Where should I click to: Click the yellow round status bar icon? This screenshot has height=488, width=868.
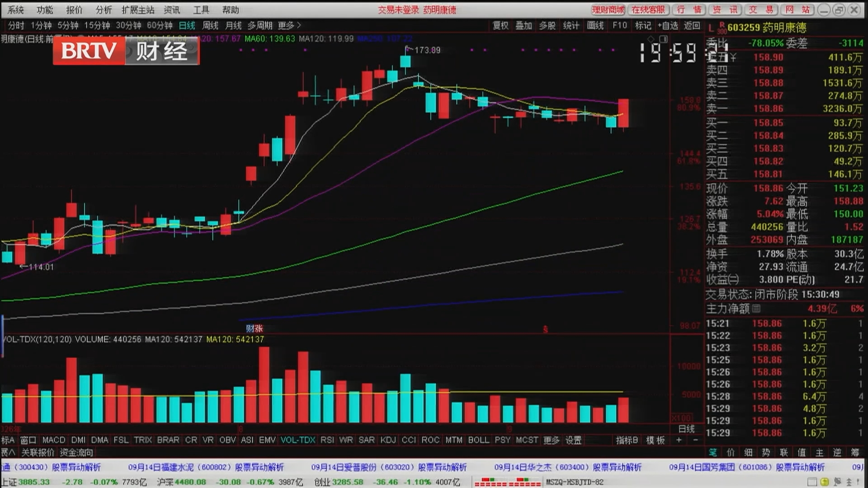825,482
